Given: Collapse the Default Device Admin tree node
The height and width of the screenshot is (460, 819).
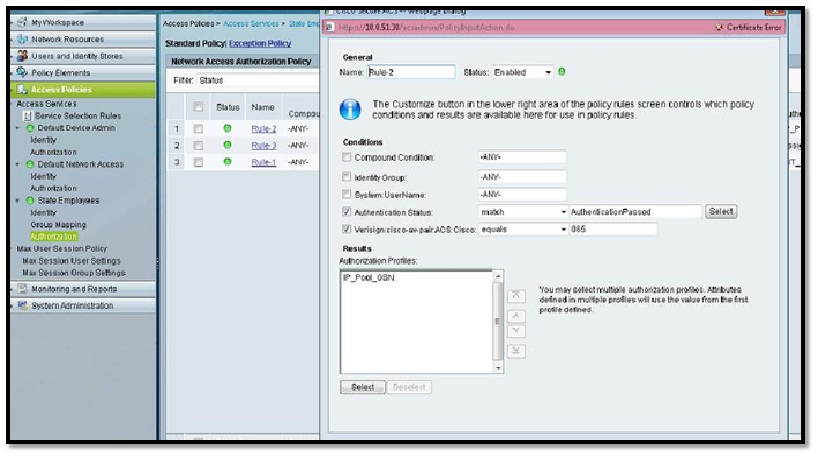Looking at the screenshot, I should (18, 128).
